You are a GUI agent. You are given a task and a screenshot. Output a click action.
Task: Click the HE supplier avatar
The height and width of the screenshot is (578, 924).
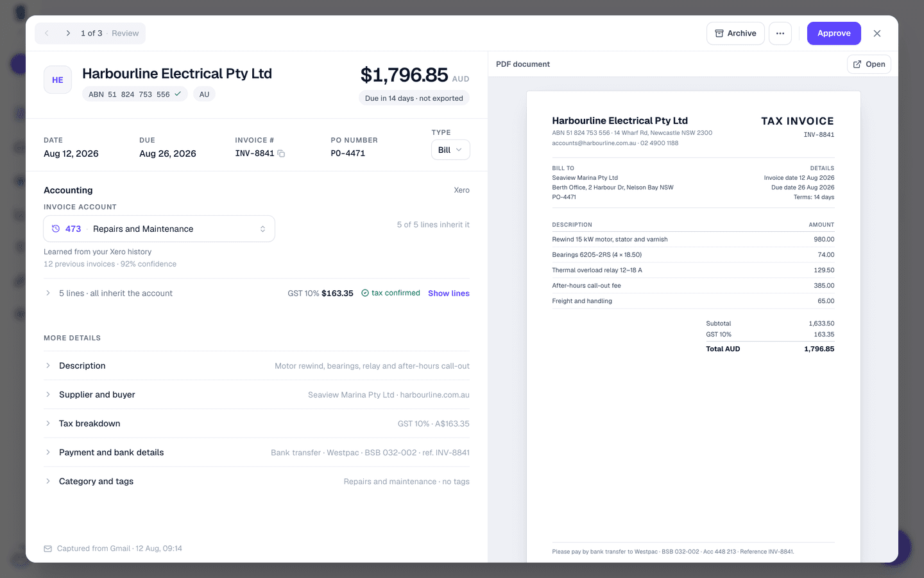coord(58,80)
